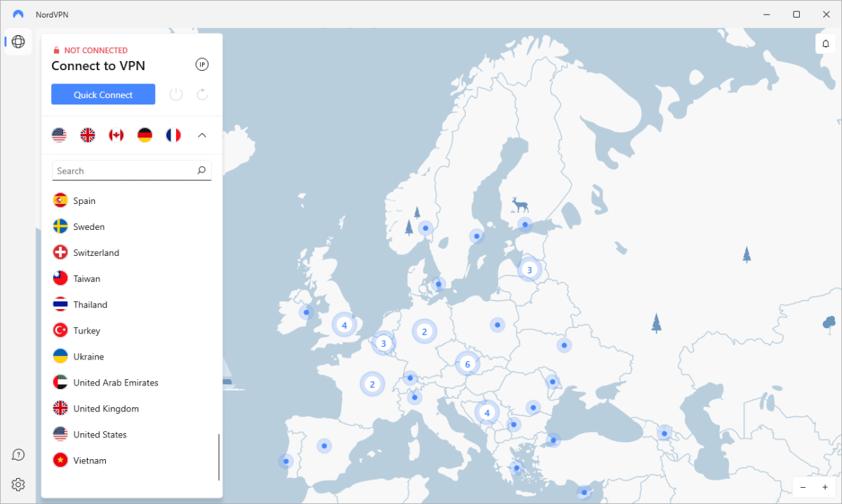
Task: Select United Kingdom in the server list
Action: coord(105,409)
